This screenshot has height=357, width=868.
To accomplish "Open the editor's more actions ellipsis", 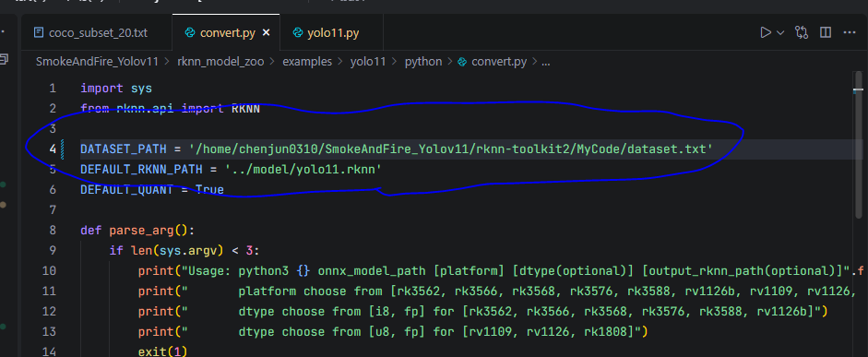I will tap(850, 32).
